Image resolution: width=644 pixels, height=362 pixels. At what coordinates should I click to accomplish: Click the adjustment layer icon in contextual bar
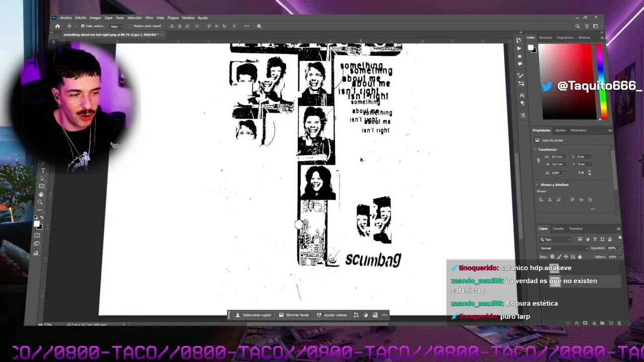coord(366,315)
